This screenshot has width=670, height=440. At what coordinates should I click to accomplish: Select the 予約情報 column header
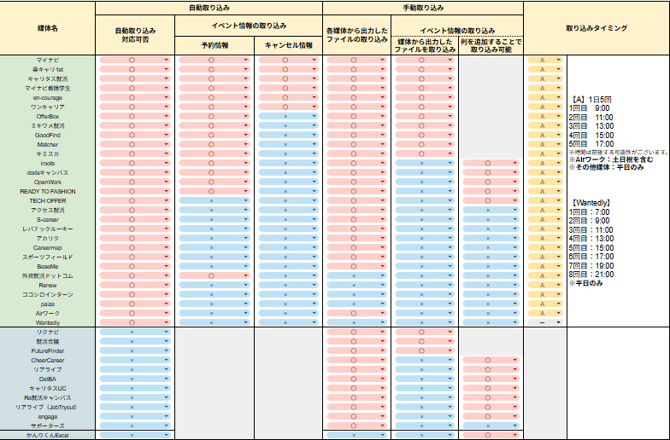pyautogui.click(x=212, y=45)
